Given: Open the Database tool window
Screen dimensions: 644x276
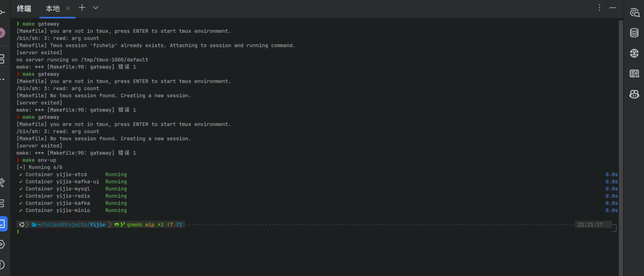Looking at the screenshot, I should [x=634, y=33].
